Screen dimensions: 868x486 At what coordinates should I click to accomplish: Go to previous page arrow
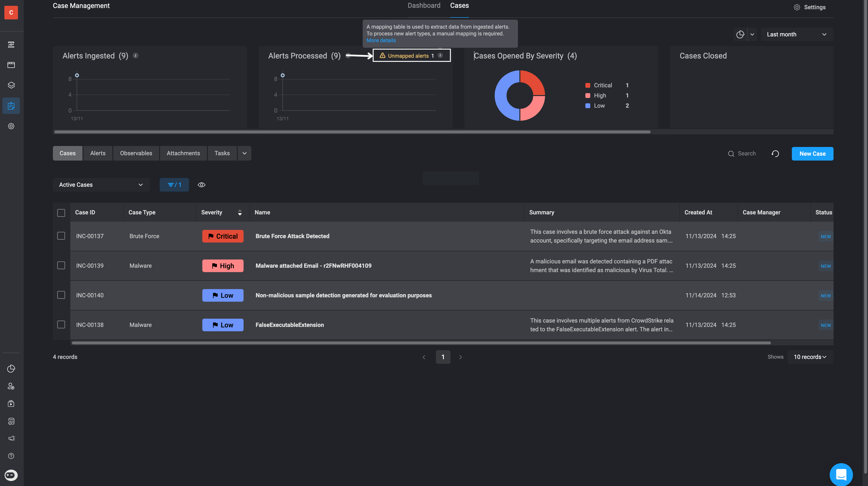tap(424, 357)
